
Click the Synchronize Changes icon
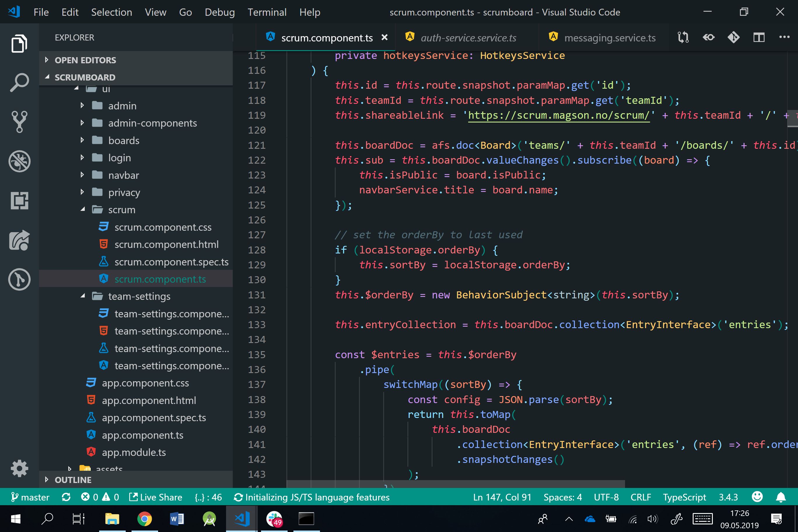66,497
